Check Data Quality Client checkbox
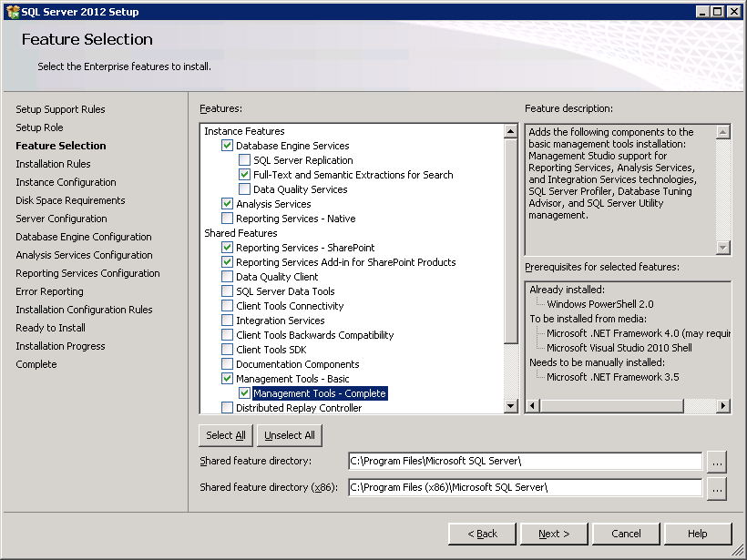This screenshot has width=747, height=560. (x=227, y=277)
